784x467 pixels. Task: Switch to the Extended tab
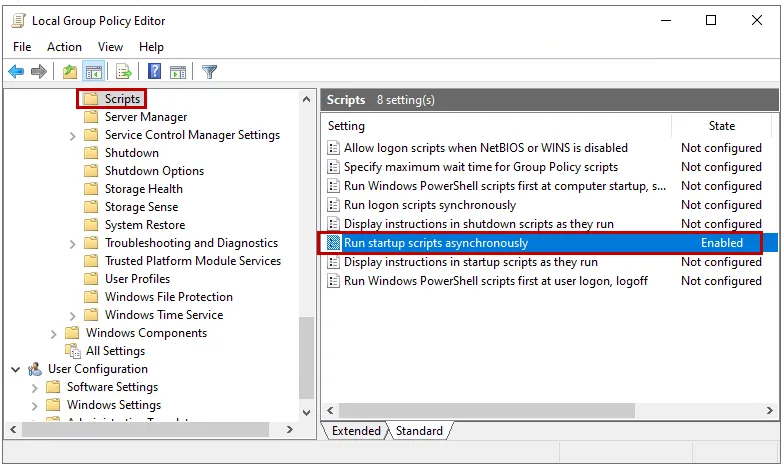point(356,431)
